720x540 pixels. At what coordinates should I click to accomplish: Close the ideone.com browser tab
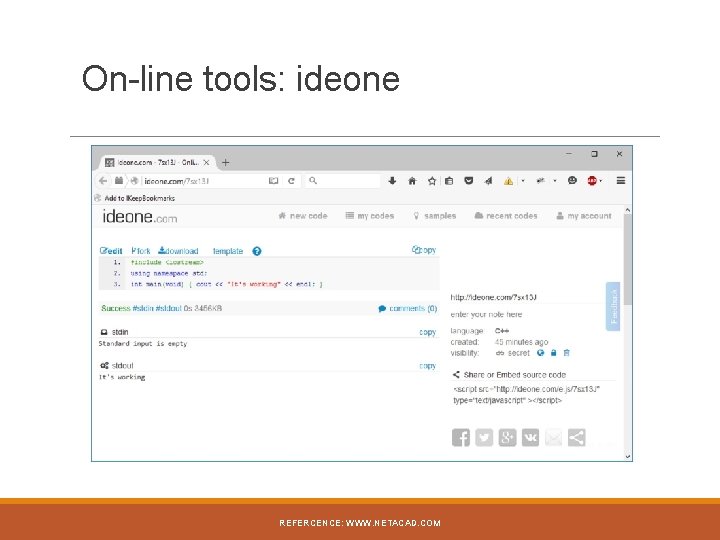(207, 163)
